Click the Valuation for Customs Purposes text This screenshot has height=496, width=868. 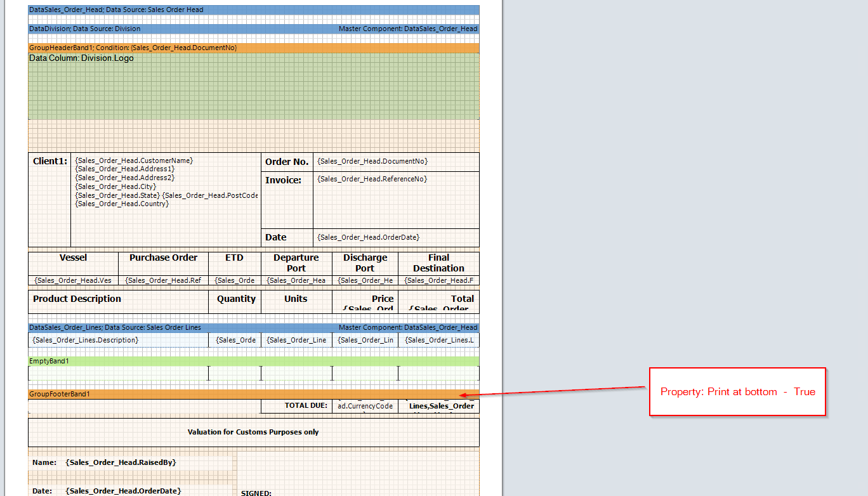pos(253,432)
